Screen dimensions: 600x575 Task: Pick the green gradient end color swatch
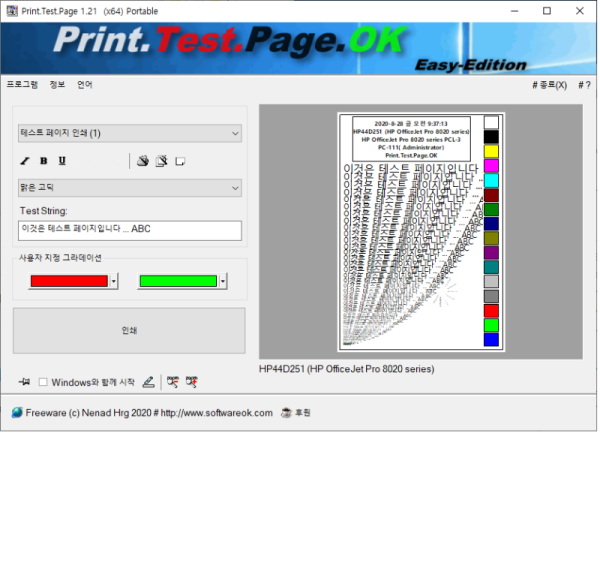tap(178, 281)
